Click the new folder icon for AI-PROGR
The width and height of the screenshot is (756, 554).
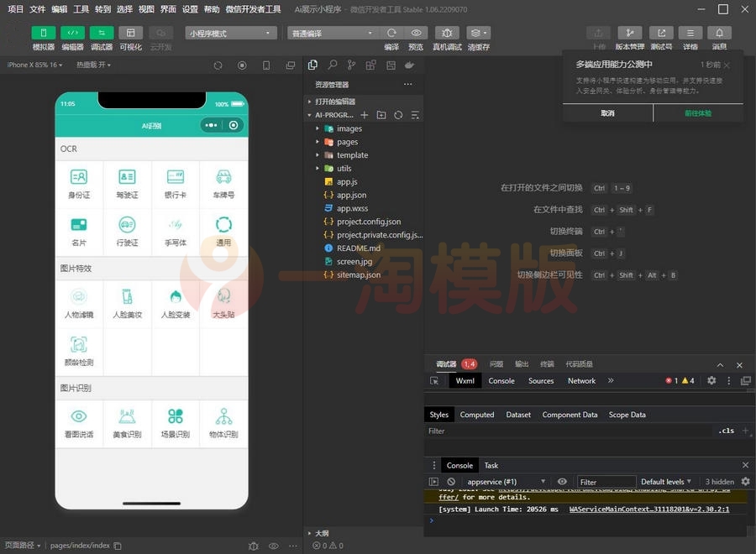coord(381,115)
